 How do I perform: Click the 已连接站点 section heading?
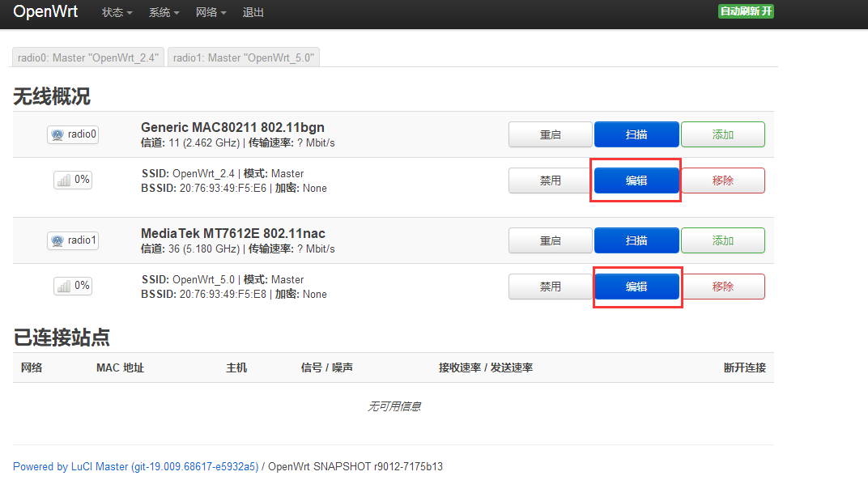62,338
